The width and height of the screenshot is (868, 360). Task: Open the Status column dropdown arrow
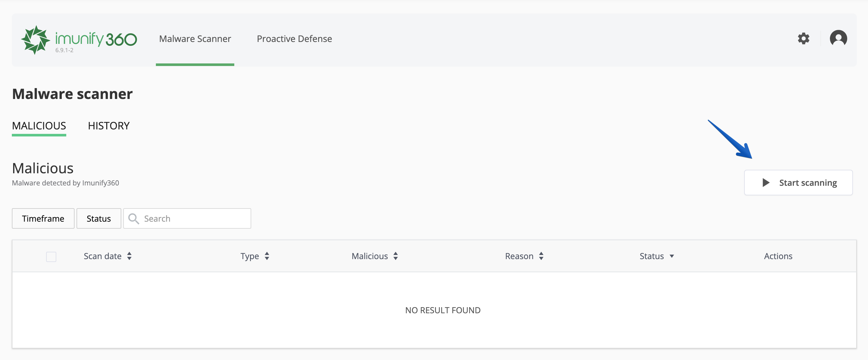click(x=671, y=256)
